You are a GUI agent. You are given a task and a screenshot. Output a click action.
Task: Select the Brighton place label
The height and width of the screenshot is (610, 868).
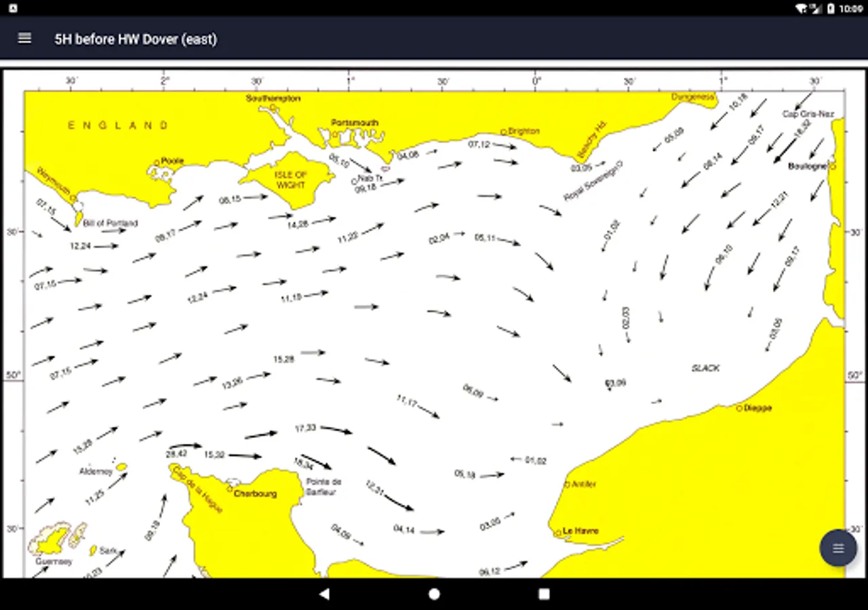tap(524, 131)
